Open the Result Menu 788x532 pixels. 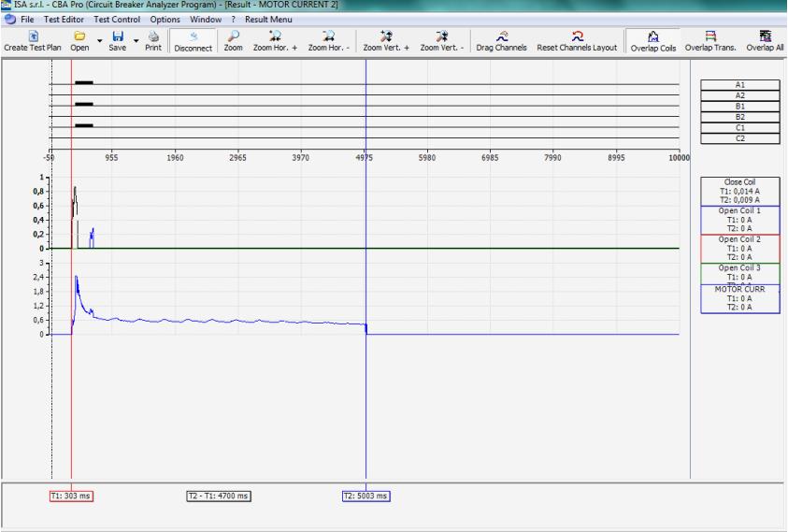pyautogui.click(x=268, y=19)
